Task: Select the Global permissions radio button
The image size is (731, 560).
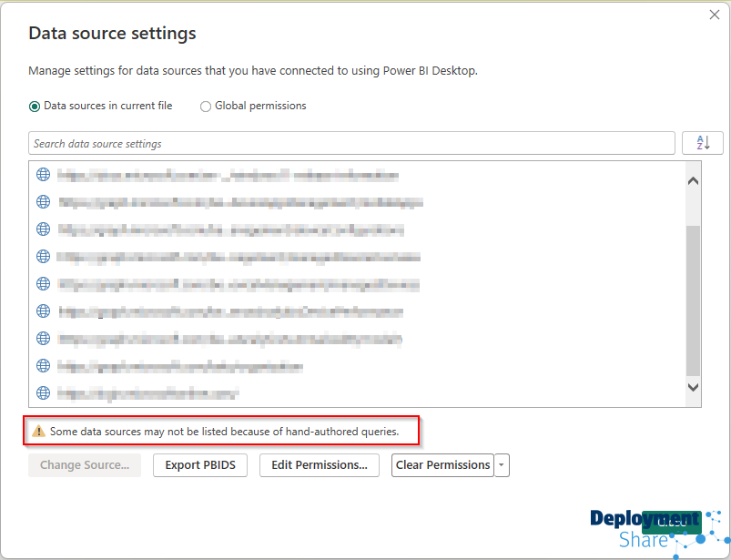Action: (206, 107)
